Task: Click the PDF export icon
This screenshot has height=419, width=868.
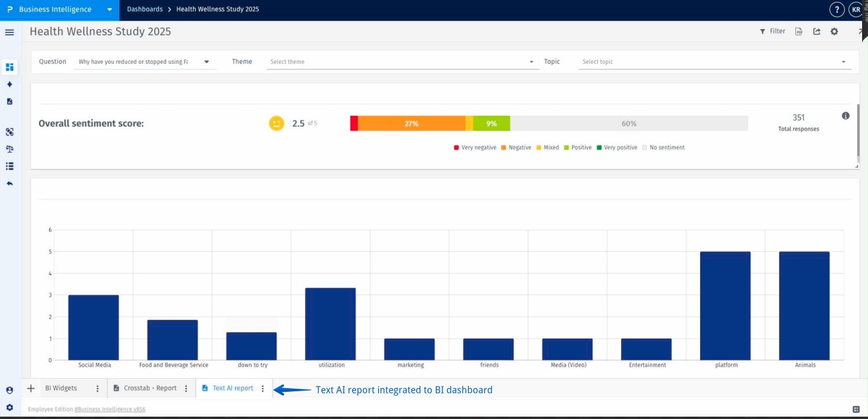Action: coord(799,32)
